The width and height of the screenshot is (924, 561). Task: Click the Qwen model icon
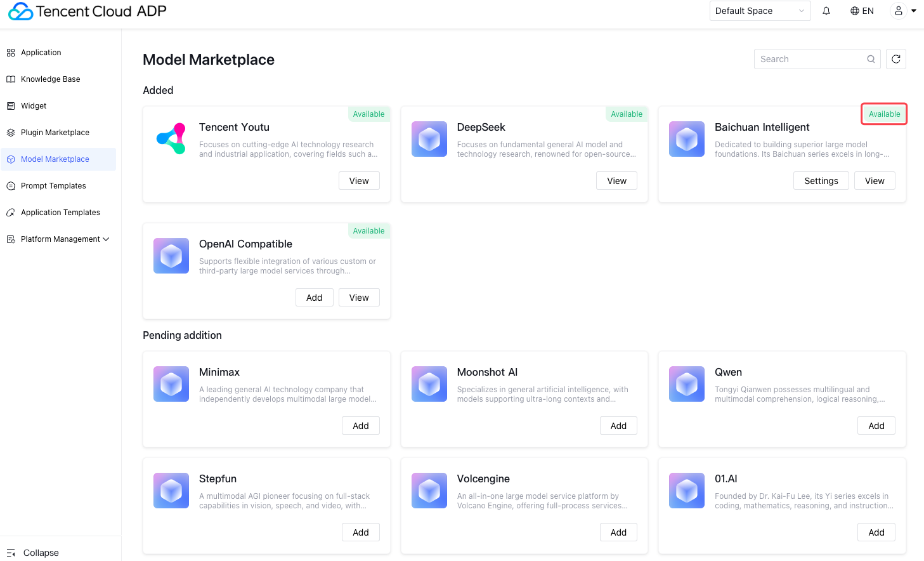tap(687, 384)
